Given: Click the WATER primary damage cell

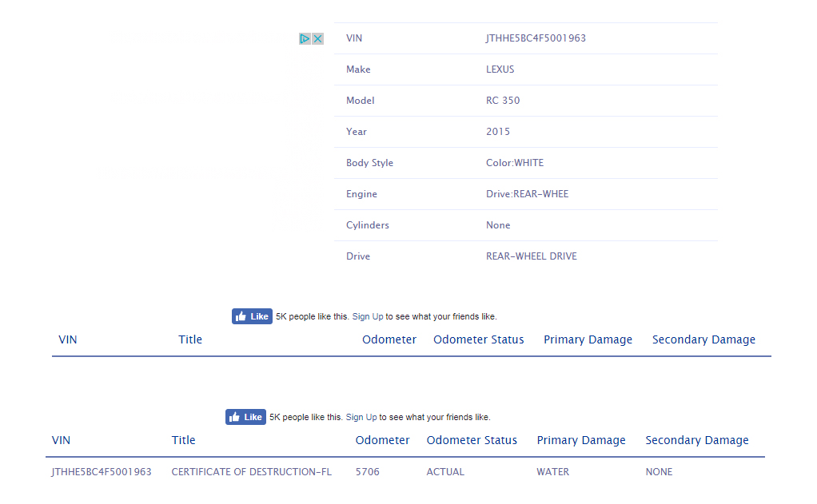Looking at the screenshot, I should [x=552, y=472].
